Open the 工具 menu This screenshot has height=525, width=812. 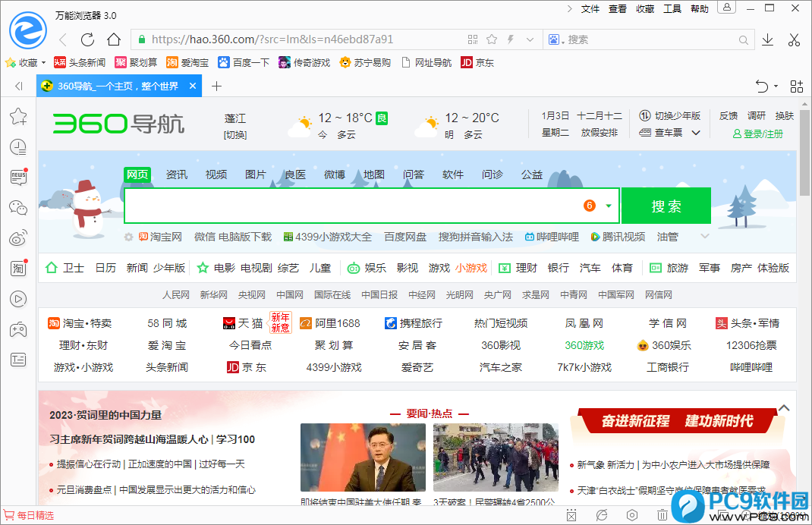click(672, 9)
